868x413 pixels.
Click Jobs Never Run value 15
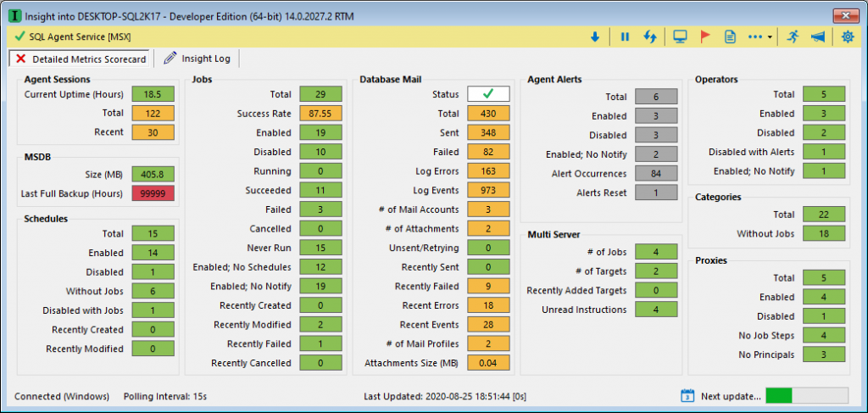320,248
